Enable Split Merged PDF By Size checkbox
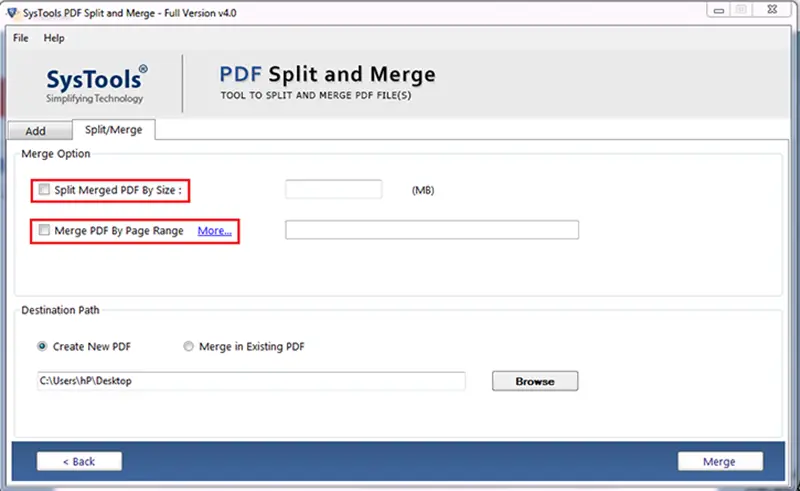The height and width of the screenshot is (491, 800). click(44, 190)
